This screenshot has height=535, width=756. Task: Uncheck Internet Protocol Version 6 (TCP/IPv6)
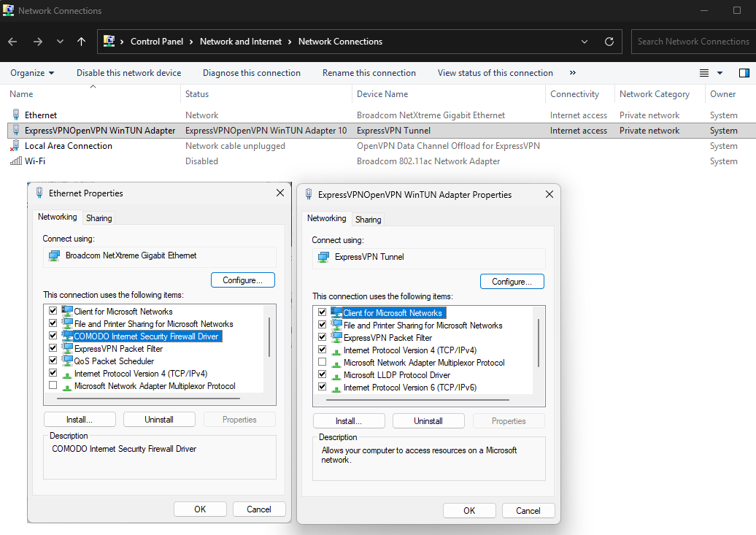(322, 387)
